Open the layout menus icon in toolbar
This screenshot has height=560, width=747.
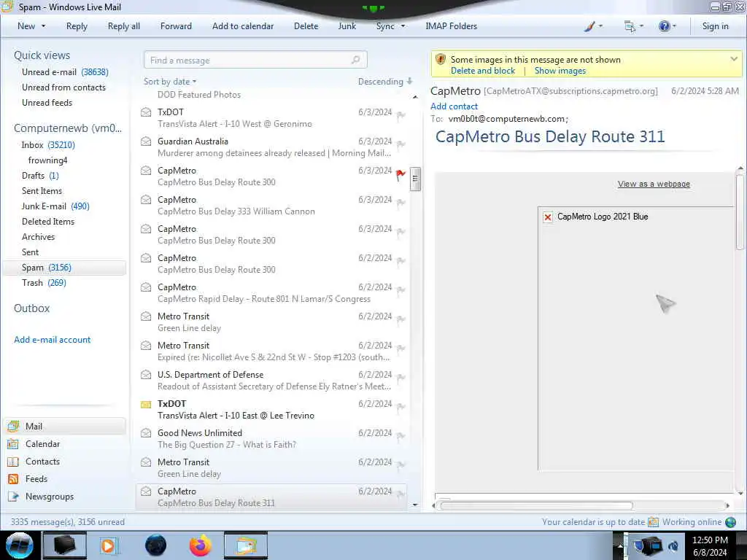(x=630, y=26)
